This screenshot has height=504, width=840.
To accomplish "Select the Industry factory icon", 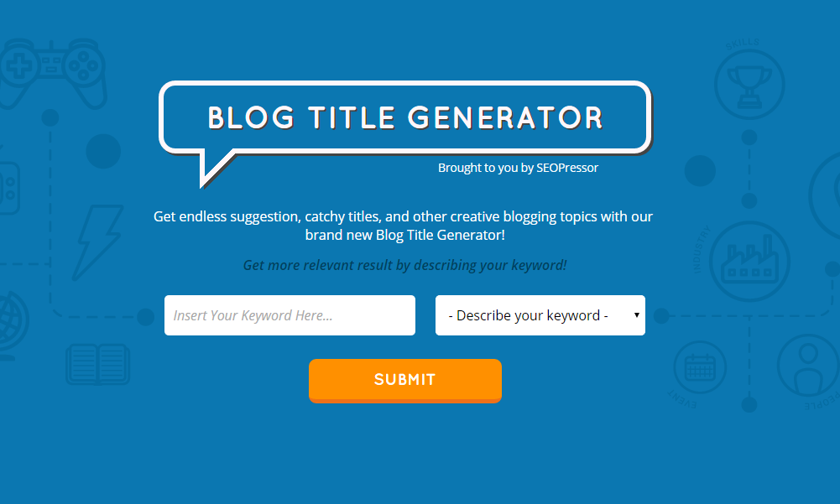I will (749, 262).
